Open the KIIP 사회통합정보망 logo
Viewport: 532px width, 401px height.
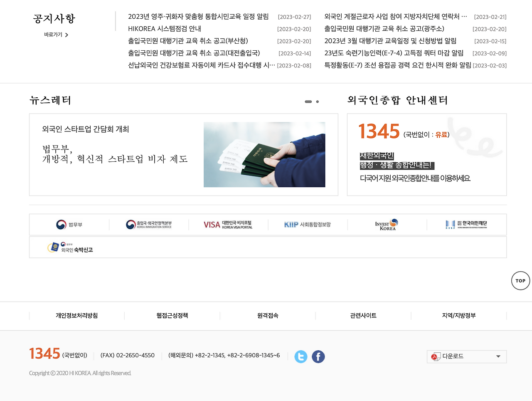308,224
